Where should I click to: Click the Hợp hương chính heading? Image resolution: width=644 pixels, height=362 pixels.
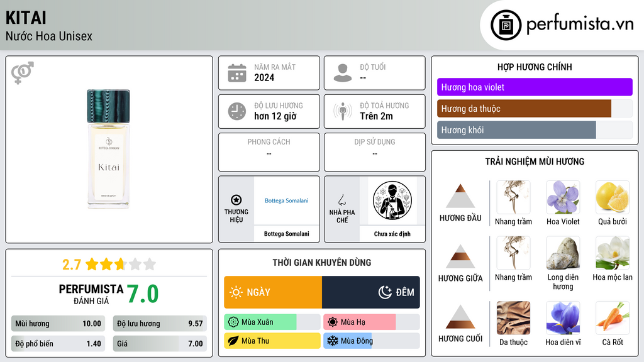tap(535, 67)
